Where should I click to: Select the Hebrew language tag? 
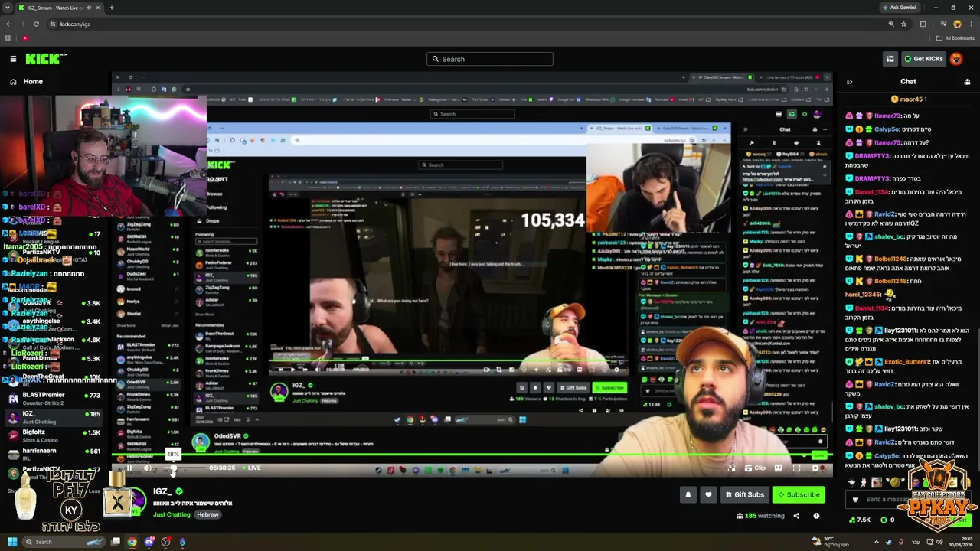207,514
